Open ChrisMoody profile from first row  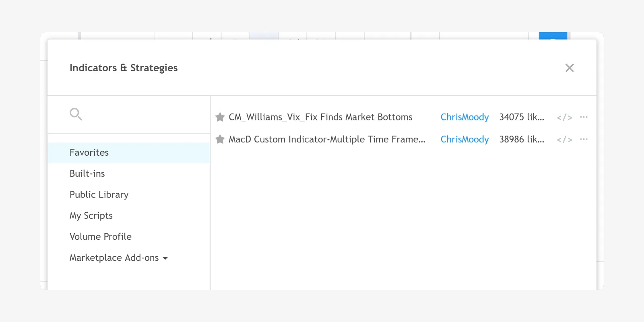464,117
